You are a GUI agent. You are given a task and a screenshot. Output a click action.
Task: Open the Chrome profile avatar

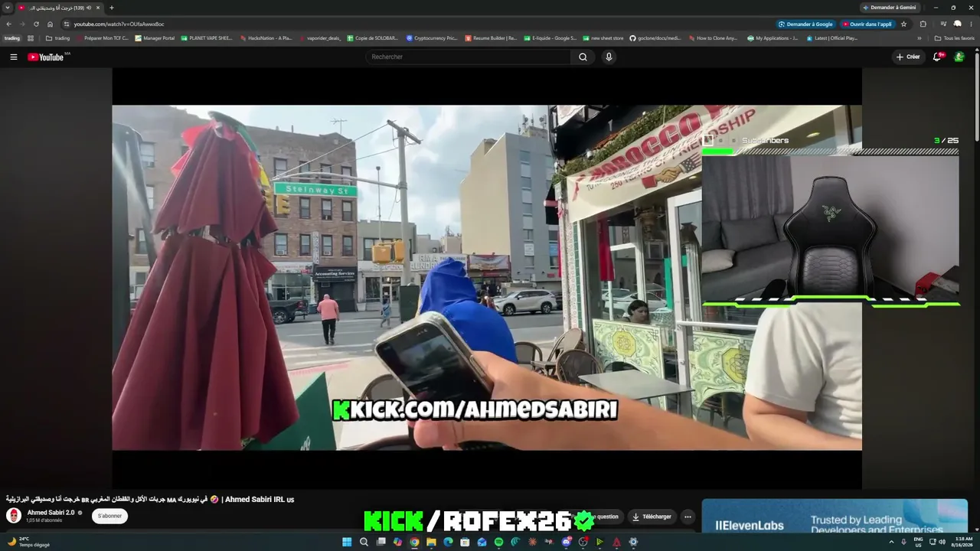pyautogui.click(x=957, y=24)
